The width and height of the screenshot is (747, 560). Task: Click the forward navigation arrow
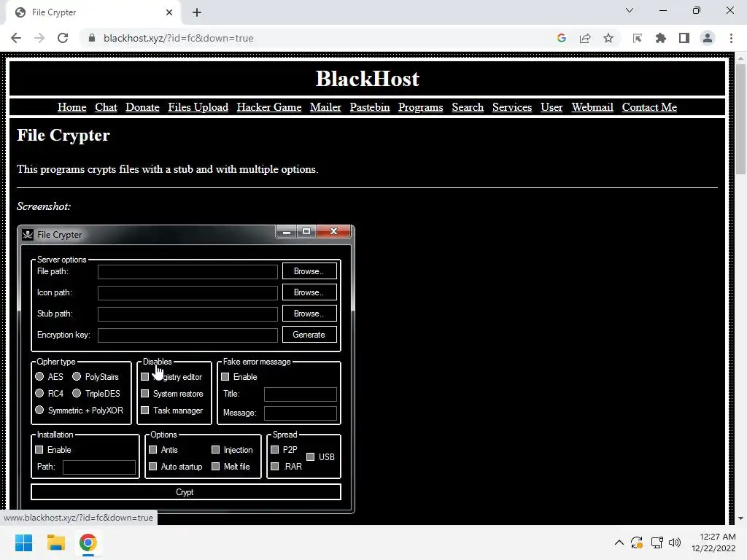coord(39,38)
